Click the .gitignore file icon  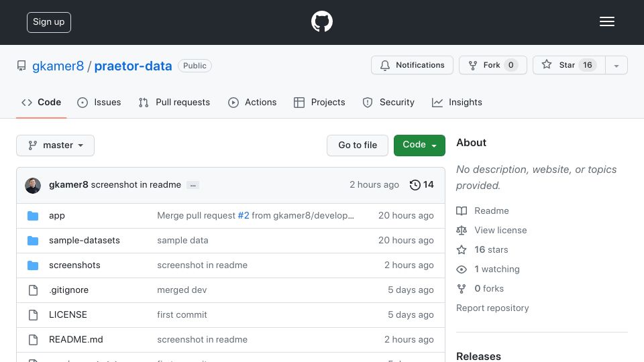[33, 290]
